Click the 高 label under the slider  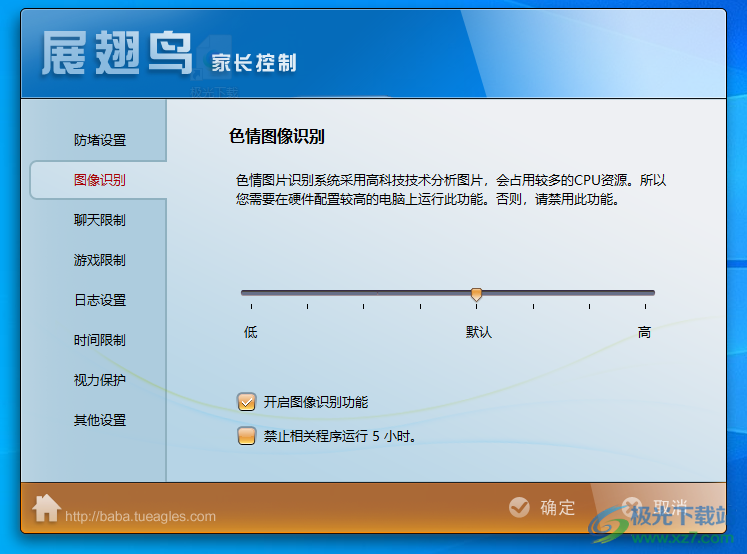(x=644, y=332)
